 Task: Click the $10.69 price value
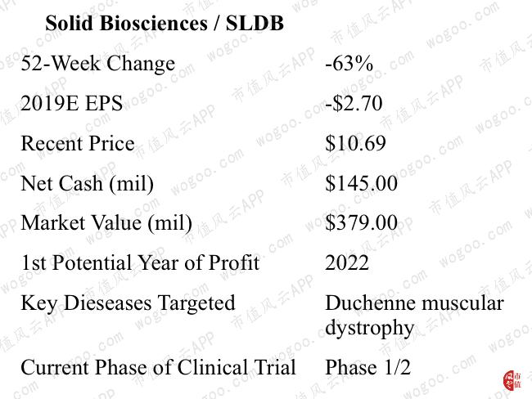pos(356,143)
